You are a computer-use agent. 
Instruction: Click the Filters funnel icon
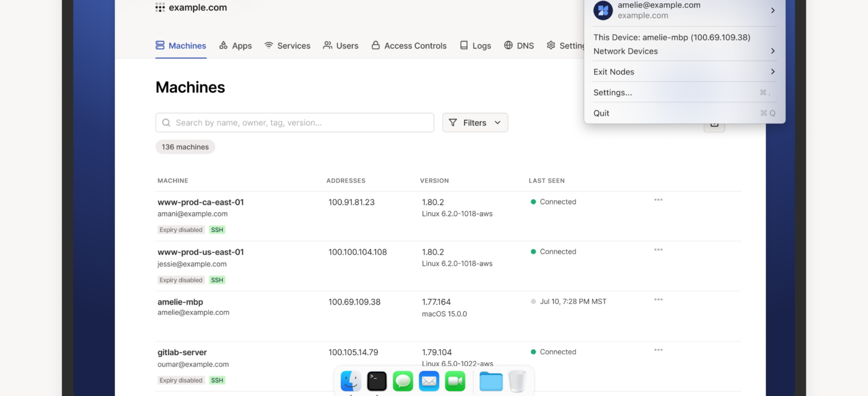pos(453,122)
